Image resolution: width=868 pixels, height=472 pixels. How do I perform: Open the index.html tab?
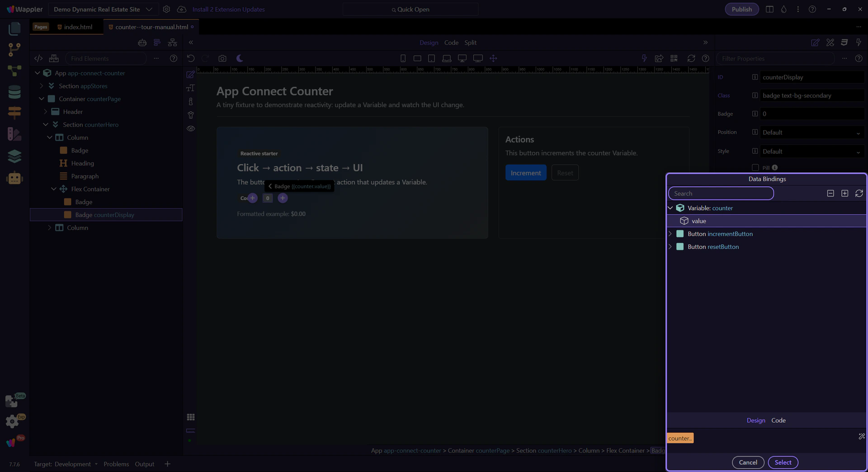tap(78, 27)
